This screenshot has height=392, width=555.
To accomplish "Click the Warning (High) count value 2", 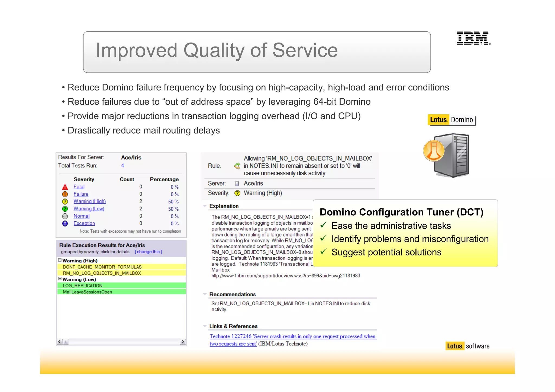I will (x=141, y=201).
